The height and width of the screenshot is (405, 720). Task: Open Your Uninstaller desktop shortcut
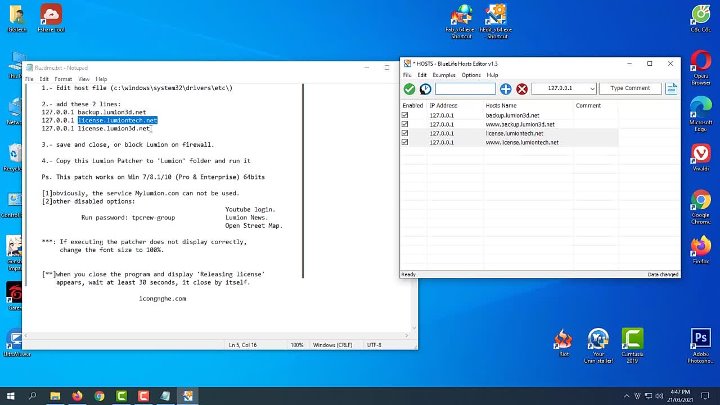598,345
